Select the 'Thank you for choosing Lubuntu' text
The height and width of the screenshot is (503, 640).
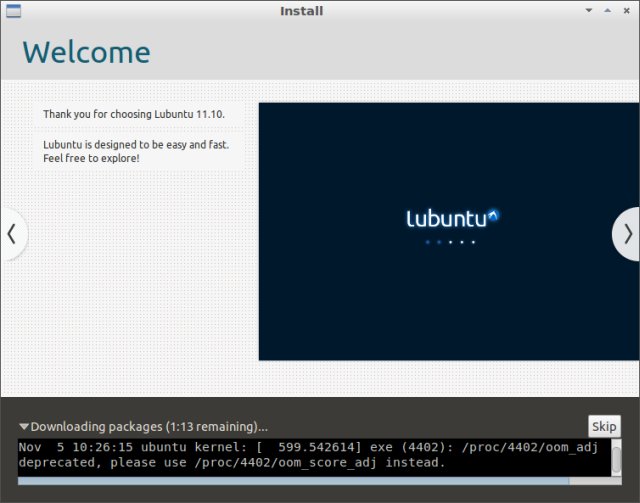[x=134, y=115]
